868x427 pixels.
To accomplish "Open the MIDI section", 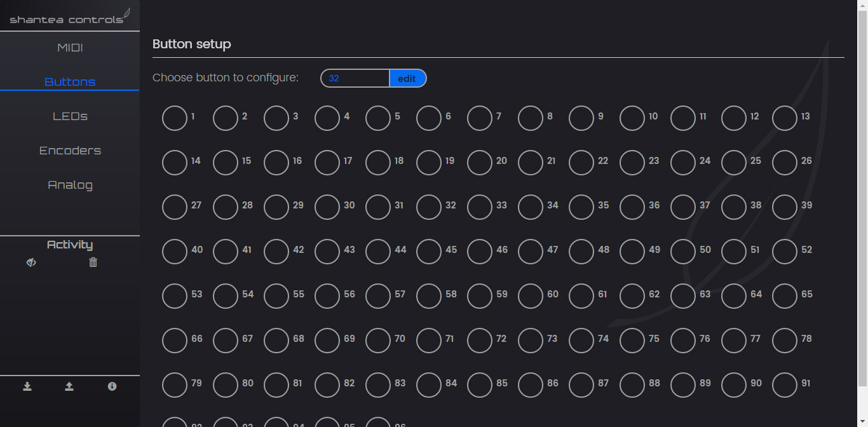I will point(70,48).
